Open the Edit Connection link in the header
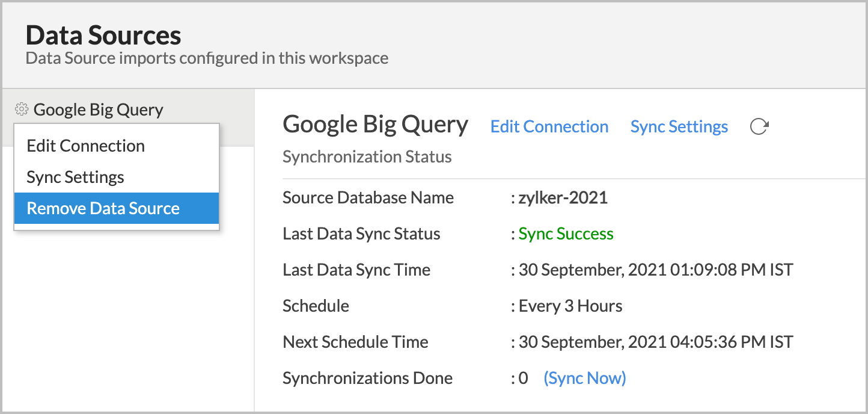This screenshot has width=868, height=414. 549,126
